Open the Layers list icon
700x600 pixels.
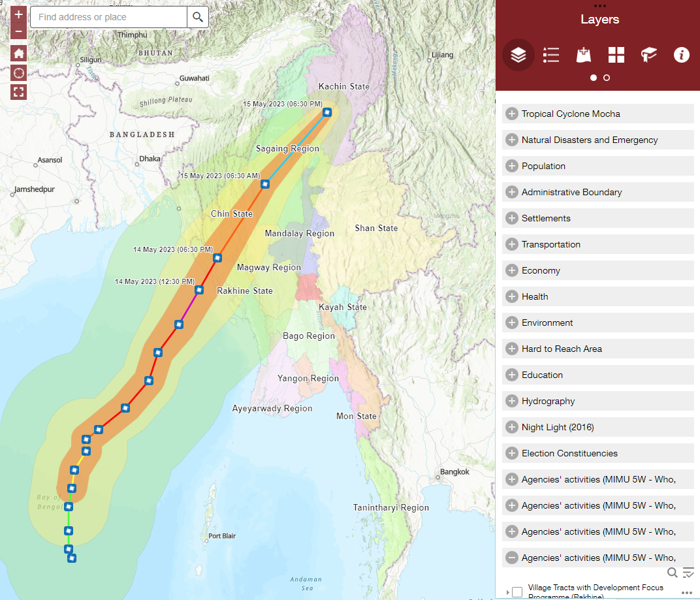[x=518, y=55]
